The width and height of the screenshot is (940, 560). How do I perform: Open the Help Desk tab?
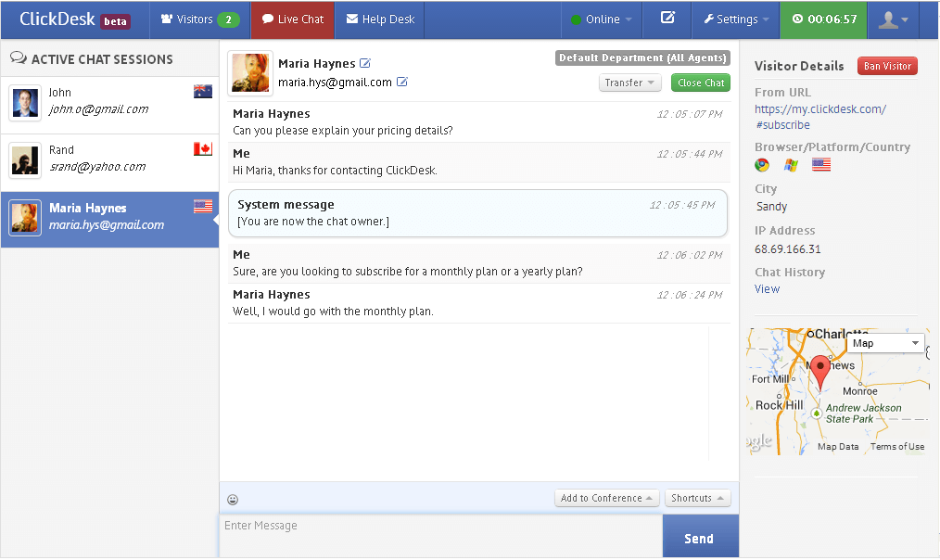[379, 19]
